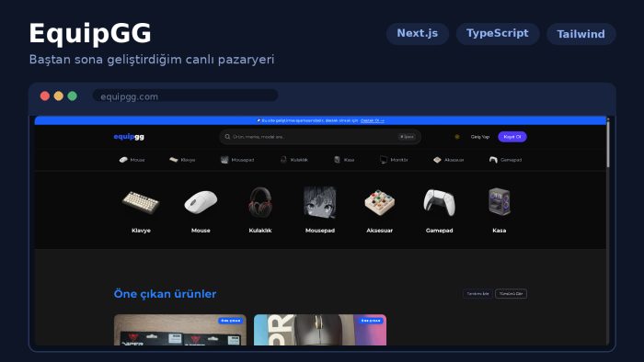Select Aksesuar in the navigation bar
This screenshot has width=644, height=362.
click(449, 160)
